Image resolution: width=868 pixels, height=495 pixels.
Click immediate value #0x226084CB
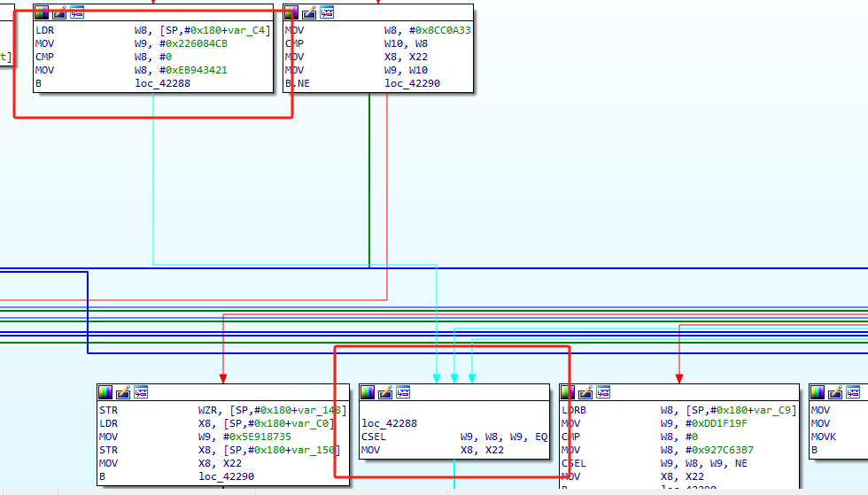coord(194,43)
